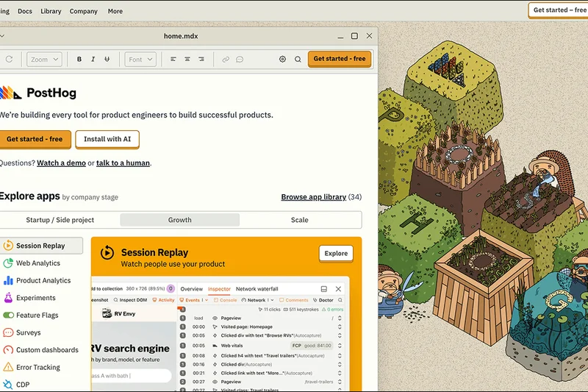Open the Zoom dropdown
Image resolution: width=588 pixels, height=392 pixels.
(x=44, y=60)
